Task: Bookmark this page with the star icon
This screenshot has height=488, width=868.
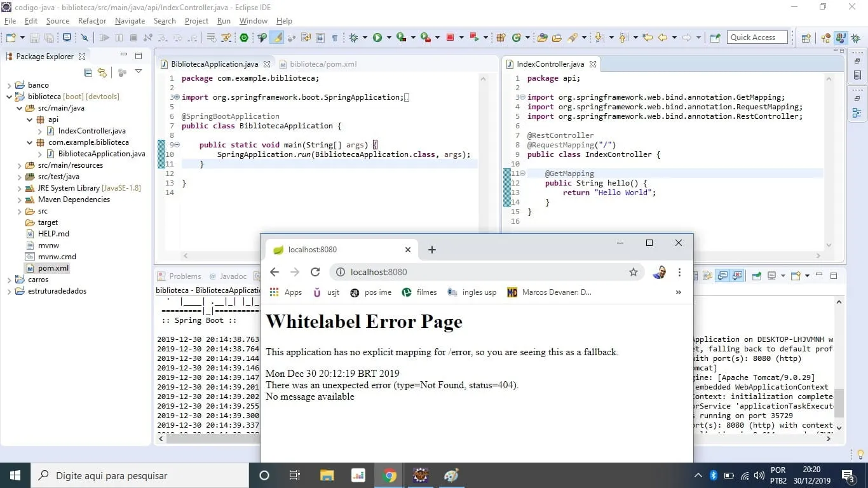Action: 633,272
